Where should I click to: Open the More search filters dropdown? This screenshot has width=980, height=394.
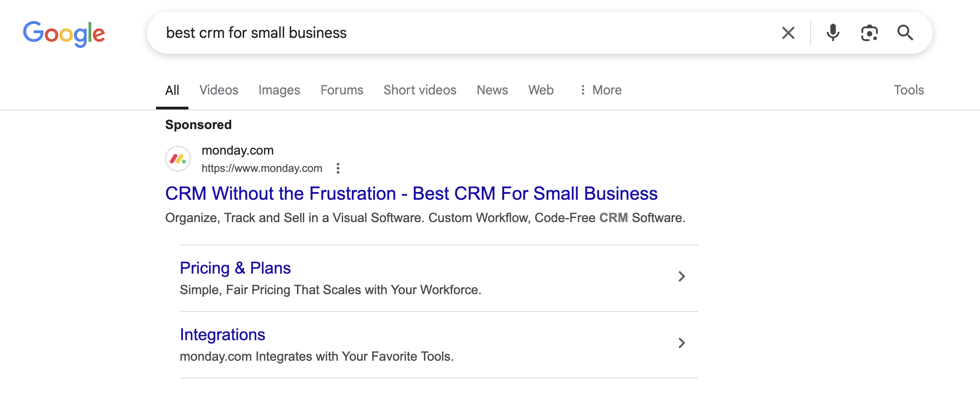(601, 90)
